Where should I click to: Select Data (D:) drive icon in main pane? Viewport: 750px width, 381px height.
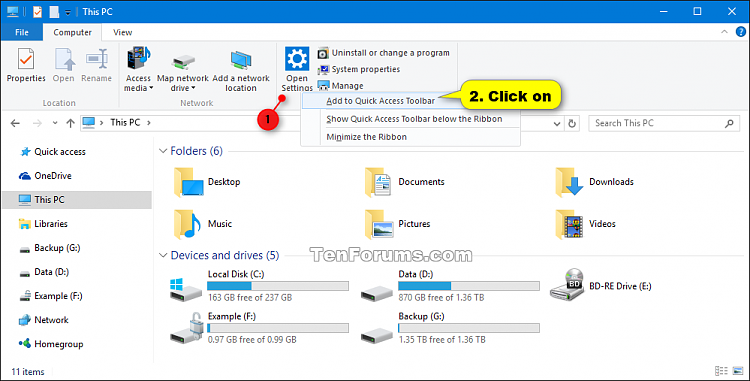(x=377, y=293)
